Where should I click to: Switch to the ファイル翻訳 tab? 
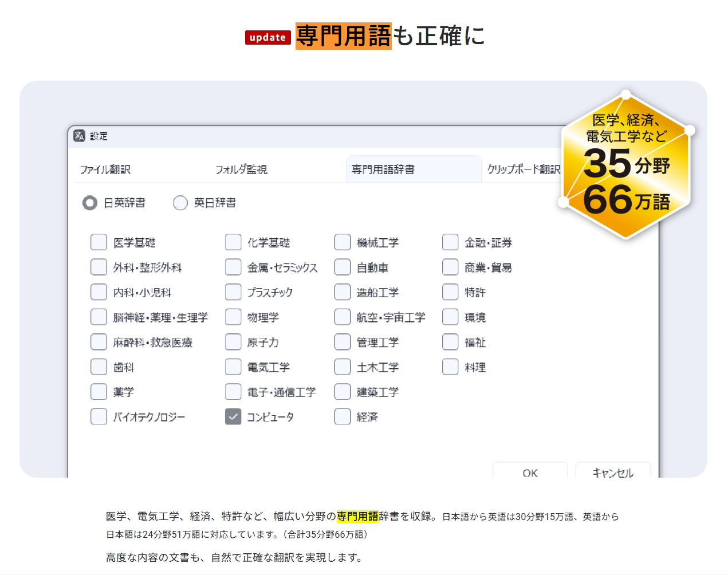click(x=106, y=168)
